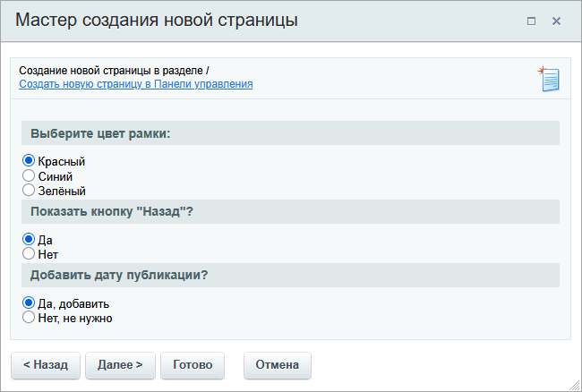This screenshot has width=582, height=392.
Task: Click the Выберите цвет рамки section header
Action: 100,133
